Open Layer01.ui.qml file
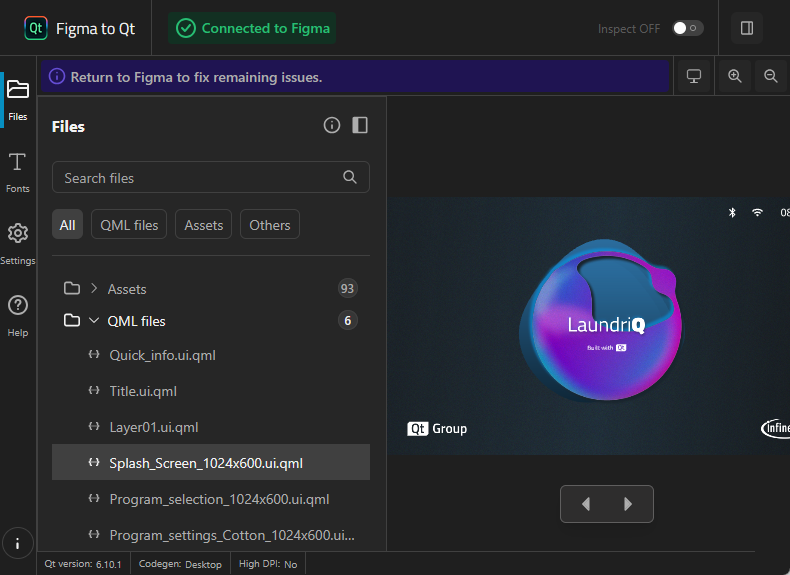 tap(211, 427)
